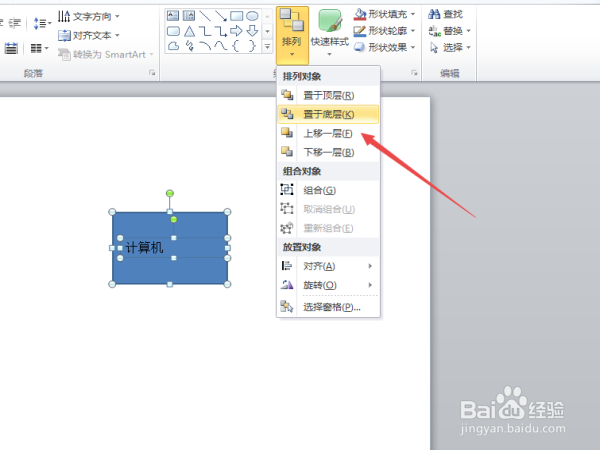Open Selection Pane (选择窗格) from menu
The image size is (600, 450).
point(328,307)
